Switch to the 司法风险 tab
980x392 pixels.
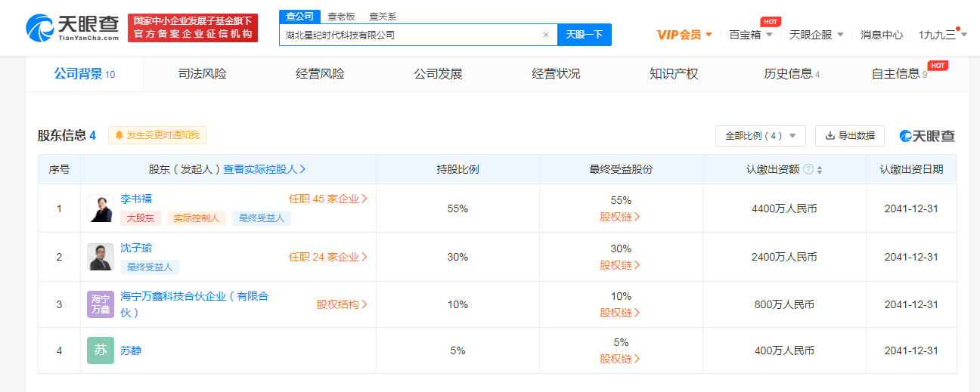coord(202,74)
